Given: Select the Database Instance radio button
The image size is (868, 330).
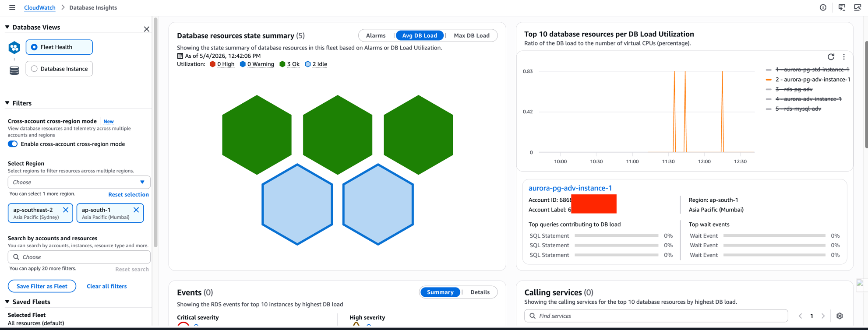Looking at the screenshot, I should tap(34, 69).
